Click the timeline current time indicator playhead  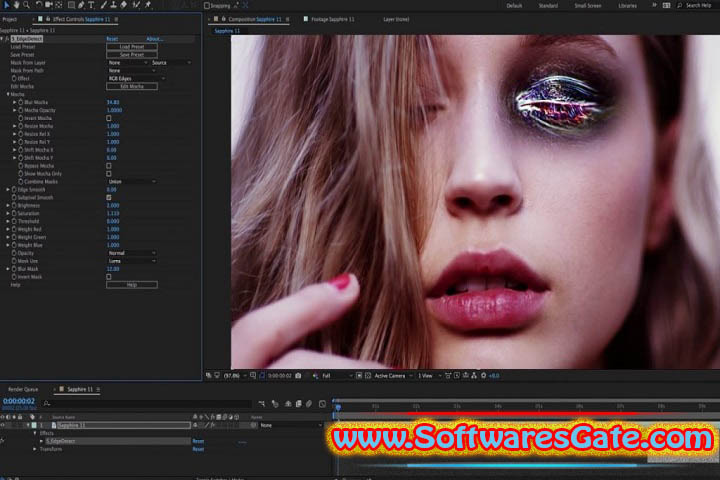(x=338, y=407)
